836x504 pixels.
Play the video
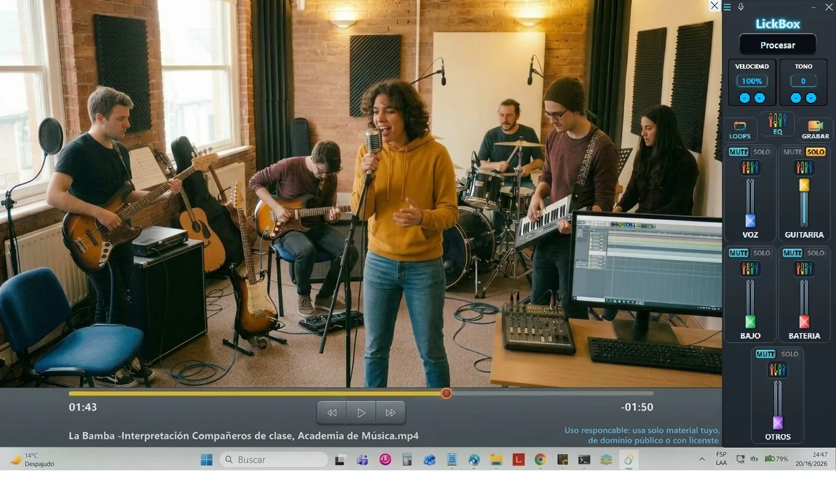tap(361, 413)
